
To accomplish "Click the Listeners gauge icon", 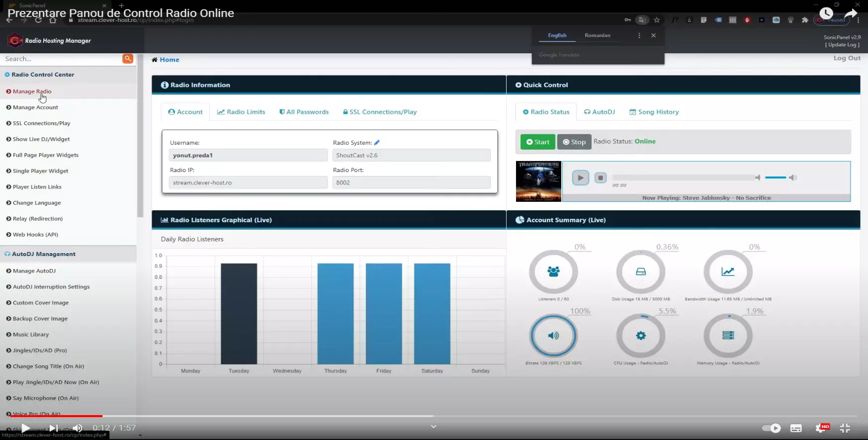I will point(553,271).
